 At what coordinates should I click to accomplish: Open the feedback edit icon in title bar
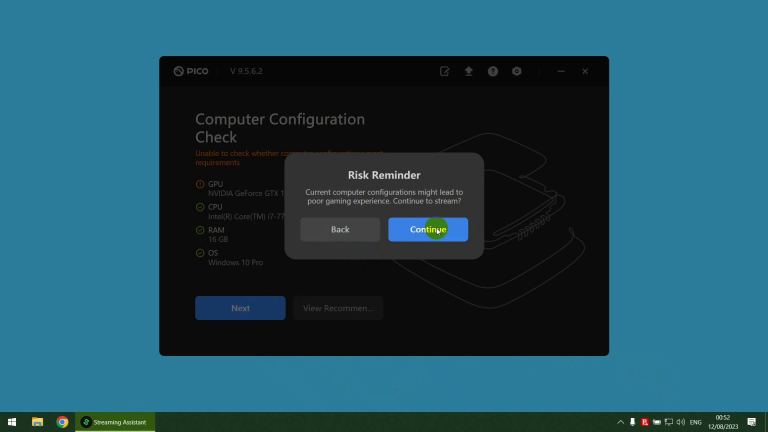[x=445, y=72]
